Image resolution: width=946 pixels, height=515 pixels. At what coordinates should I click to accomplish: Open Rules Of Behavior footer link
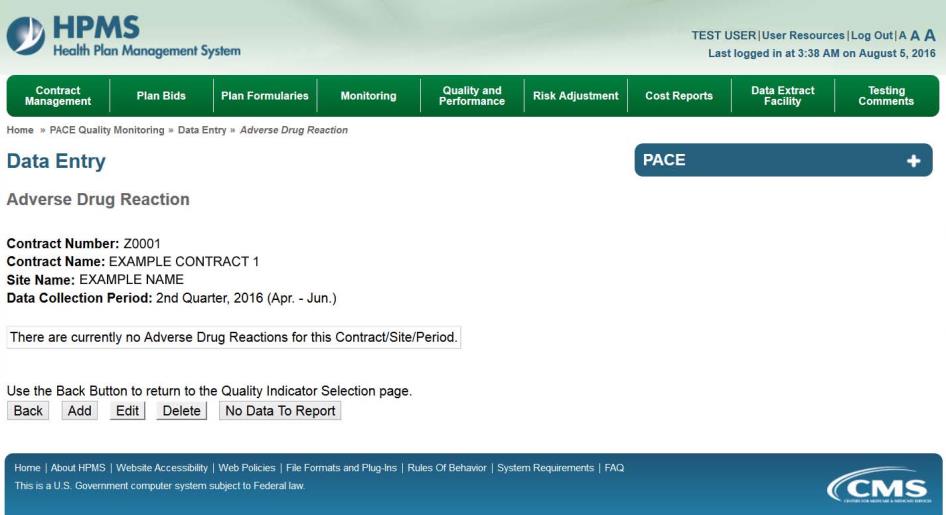click(x=447, y=467)
